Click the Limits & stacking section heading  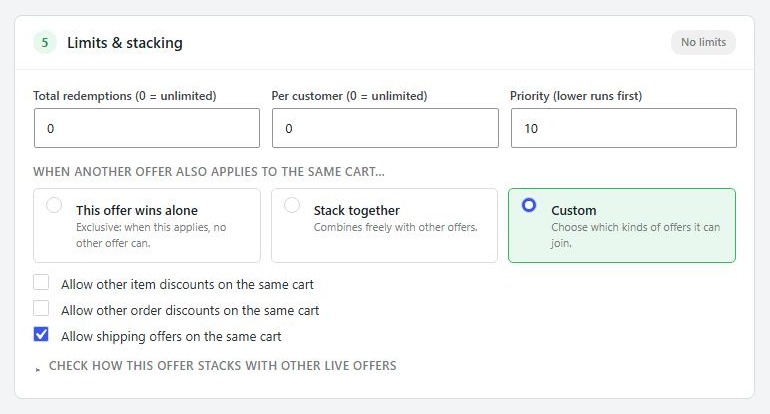coord(125,43)
